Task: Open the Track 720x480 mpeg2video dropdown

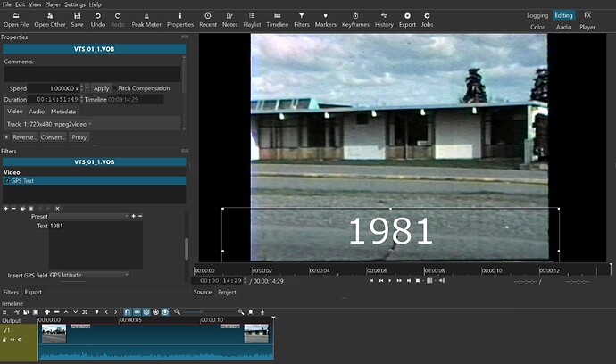Action: (x=57, y=124)
